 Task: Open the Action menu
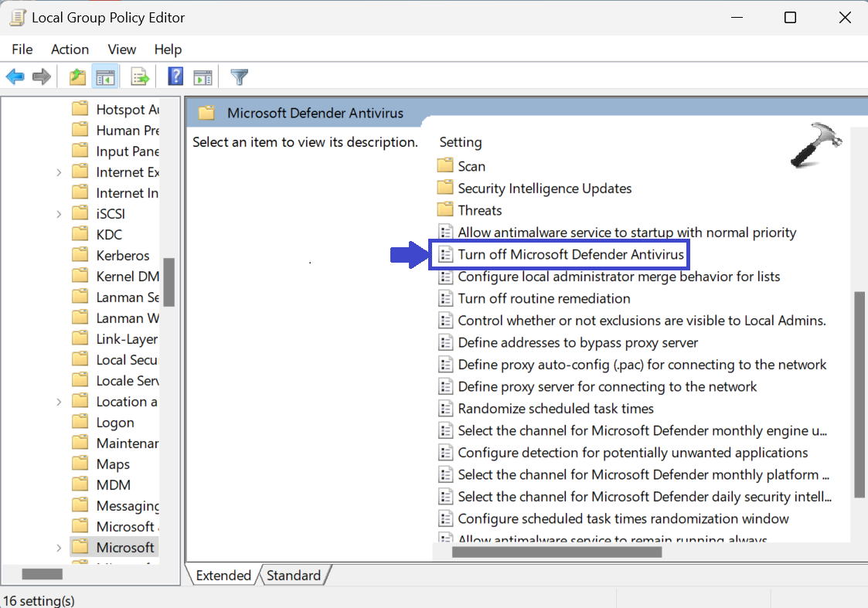(x=70, y=49)
